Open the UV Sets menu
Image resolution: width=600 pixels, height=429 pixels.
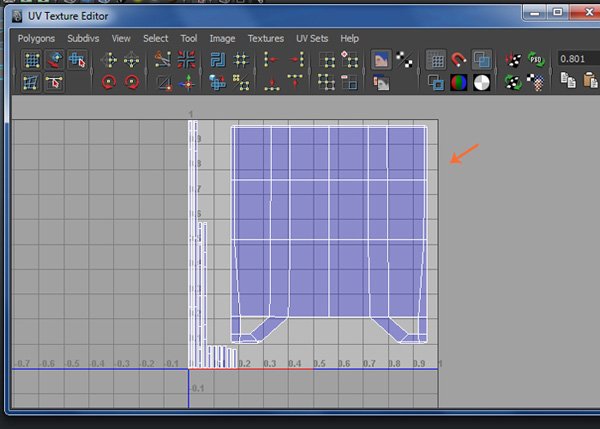312,38
